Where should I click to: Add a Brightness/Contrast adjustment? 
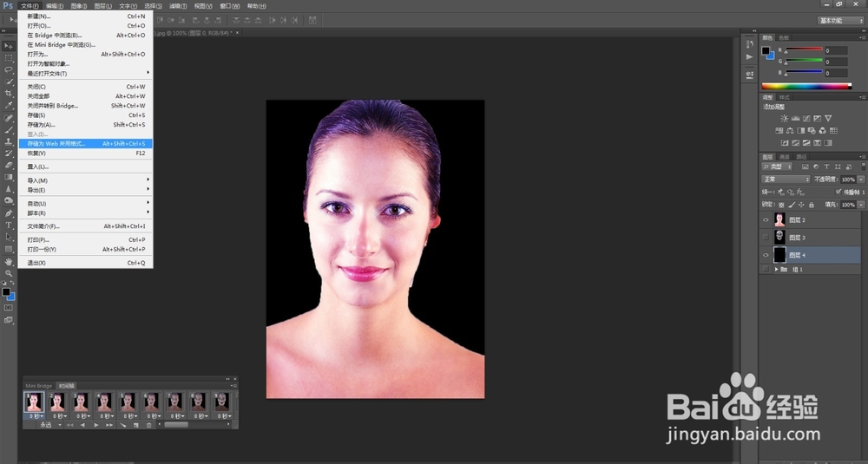tap(784, 118)
